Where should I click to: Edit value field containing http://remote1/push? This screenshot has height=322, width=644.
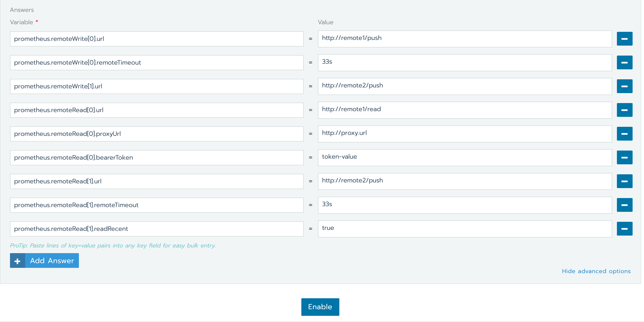[x=465, y=39]
